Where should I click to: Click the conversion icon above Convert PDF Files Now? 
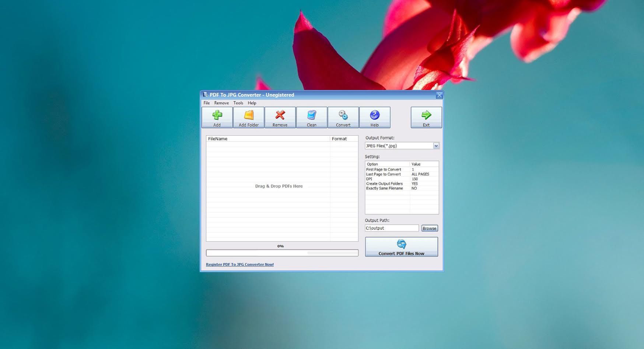(x=401, y=243)
